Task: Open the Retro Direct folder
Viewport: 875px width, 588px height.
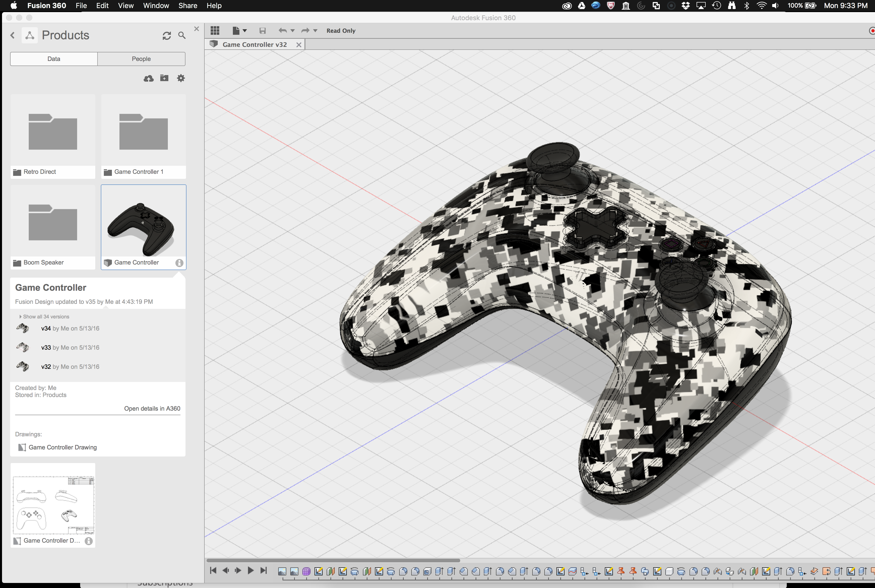Action: 53,137
